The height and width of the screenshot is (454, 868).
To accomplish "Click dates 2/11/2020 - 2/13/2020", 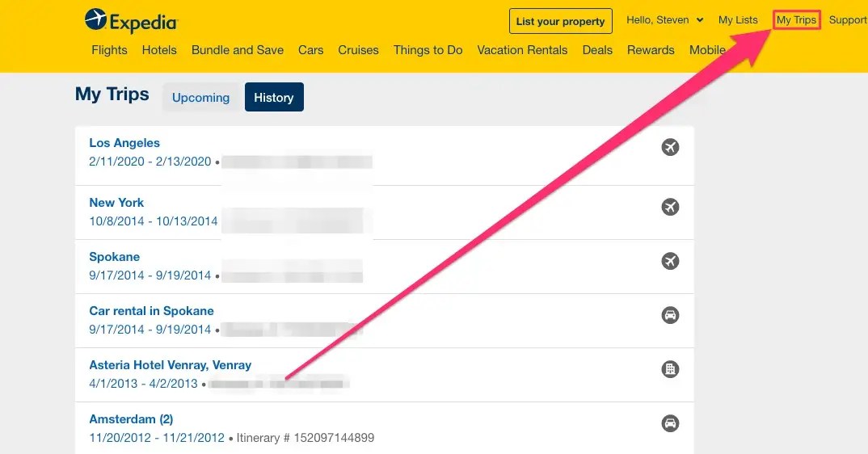I will click(x=150, y=162).
